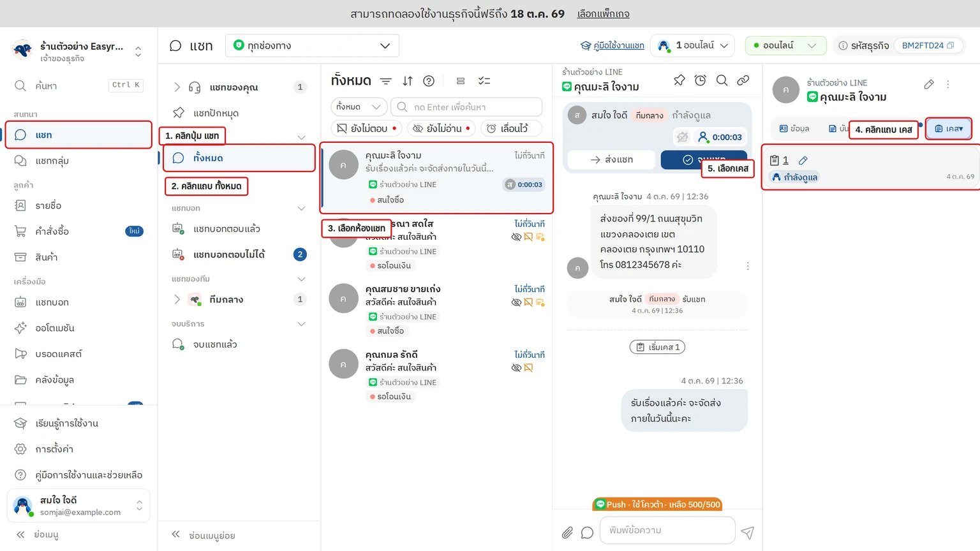Open the 1 ออนไลน์ agents dropdown
Screen dimensions: 980x551
tap(693, 45)
